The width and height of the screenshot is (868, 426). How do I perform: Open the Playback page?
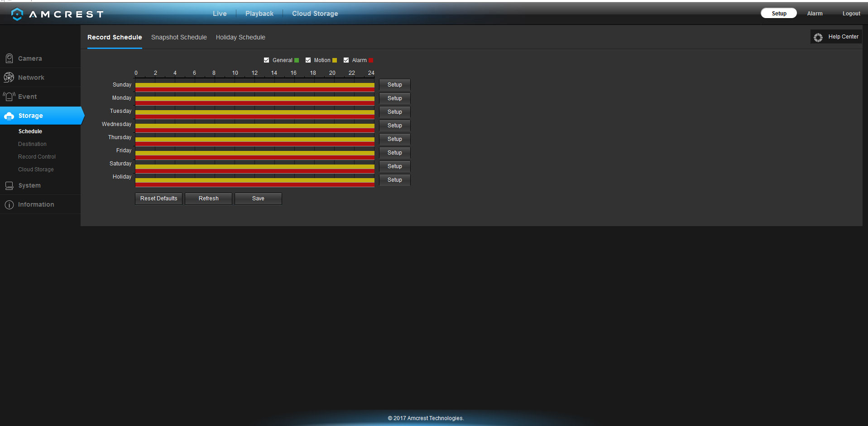pyautogui.click(x=259, y=14)
